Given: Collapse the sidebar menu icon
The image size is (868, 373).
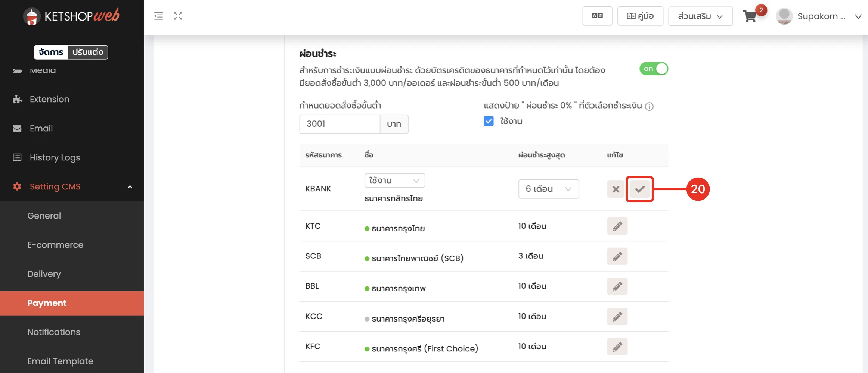Looking at the screenshot, I should point(158,16).
